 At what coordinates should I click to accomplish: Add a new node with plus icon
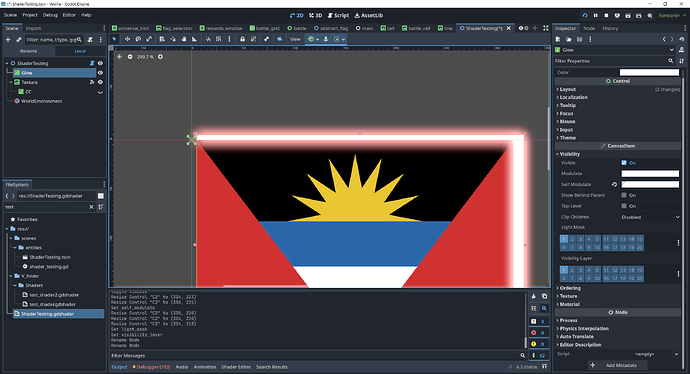(8, 40)
